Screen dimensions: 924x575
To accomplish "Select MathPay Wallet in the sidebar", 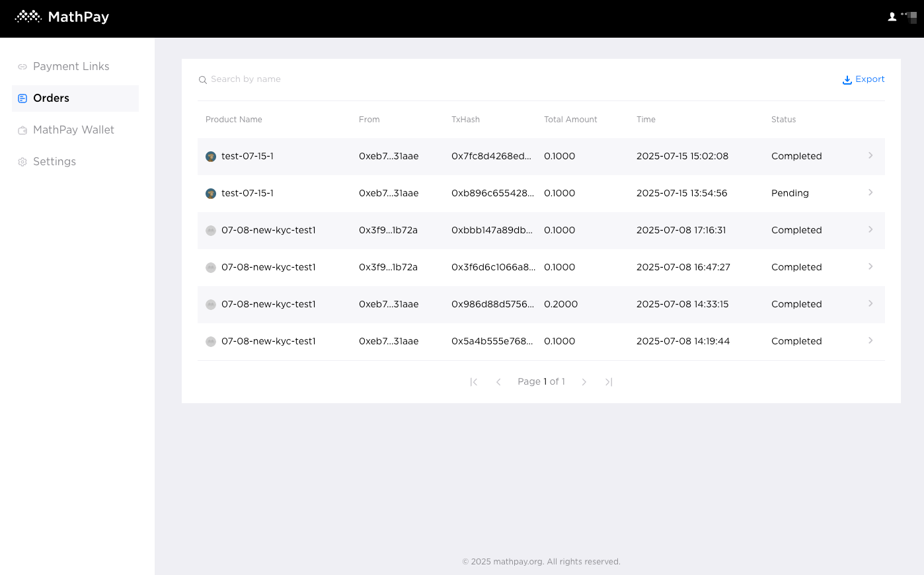I will tap(73, 130).
